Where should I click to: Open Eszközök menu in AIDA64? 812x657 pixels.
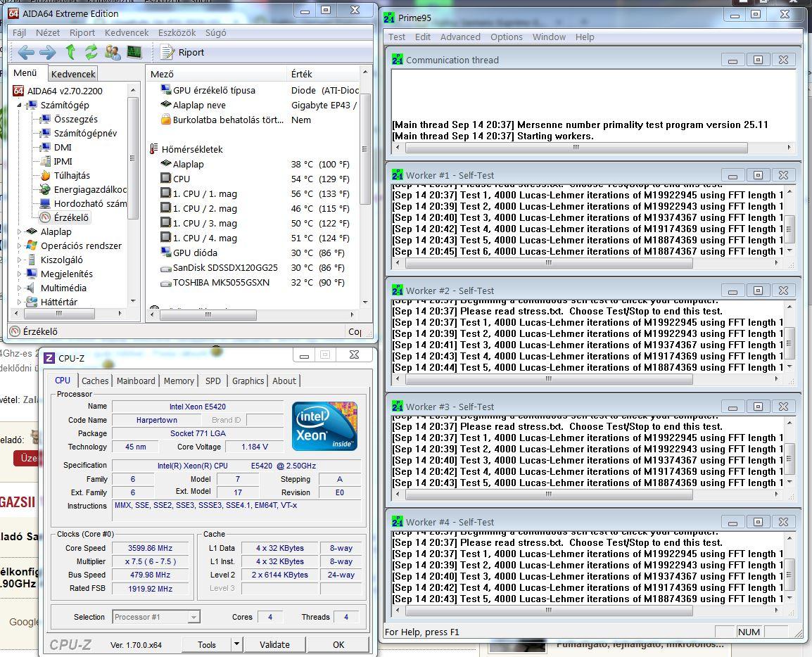coord(177,32)
